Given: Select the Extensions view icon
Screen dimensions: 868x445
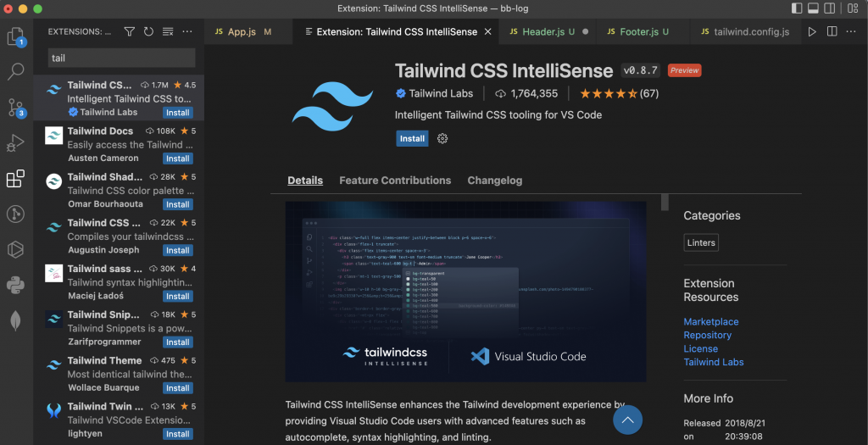Looking at the screenshot, I should click(15, 179).
